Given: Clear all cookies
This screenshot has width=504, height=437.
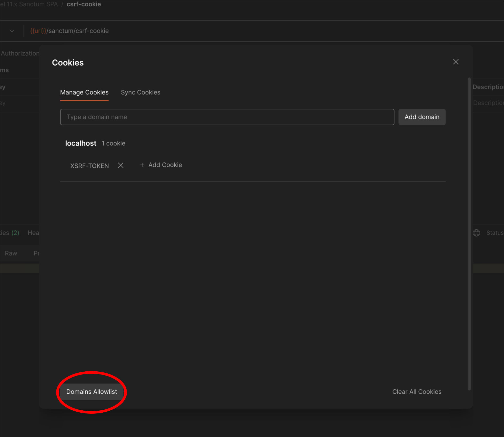Looking at the screenshot, I should click(417, 392).
